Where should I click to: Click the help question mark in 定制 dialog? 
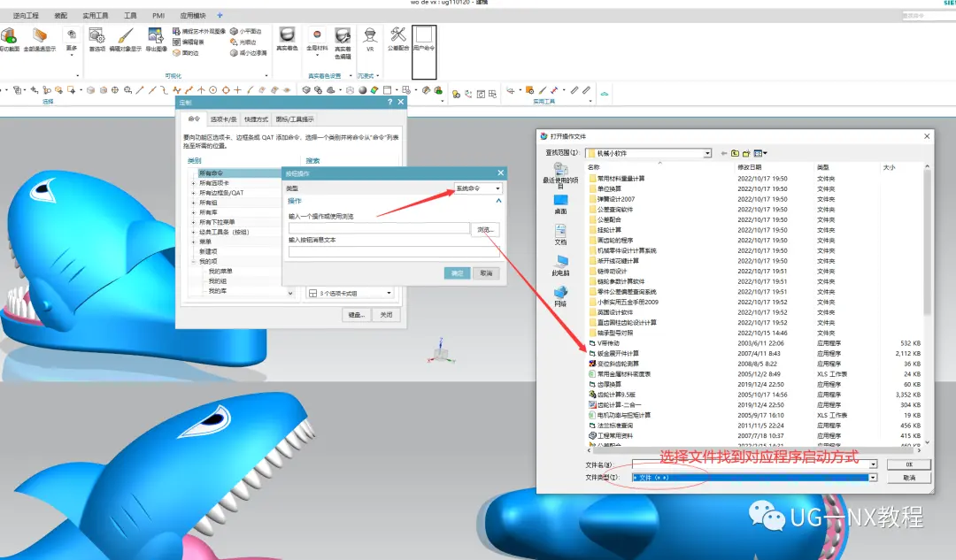click(x=390, y=103)
